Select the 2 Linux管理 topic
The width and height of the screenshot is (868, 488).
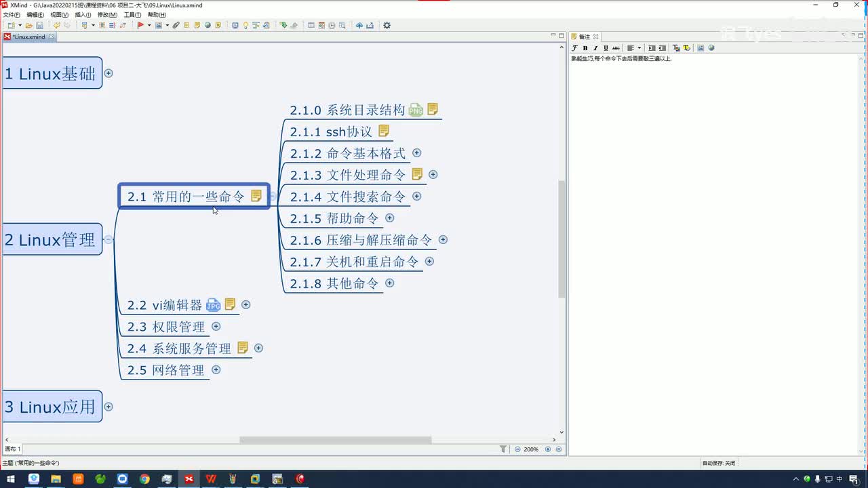pyautogui.click(x=52, y=239)
